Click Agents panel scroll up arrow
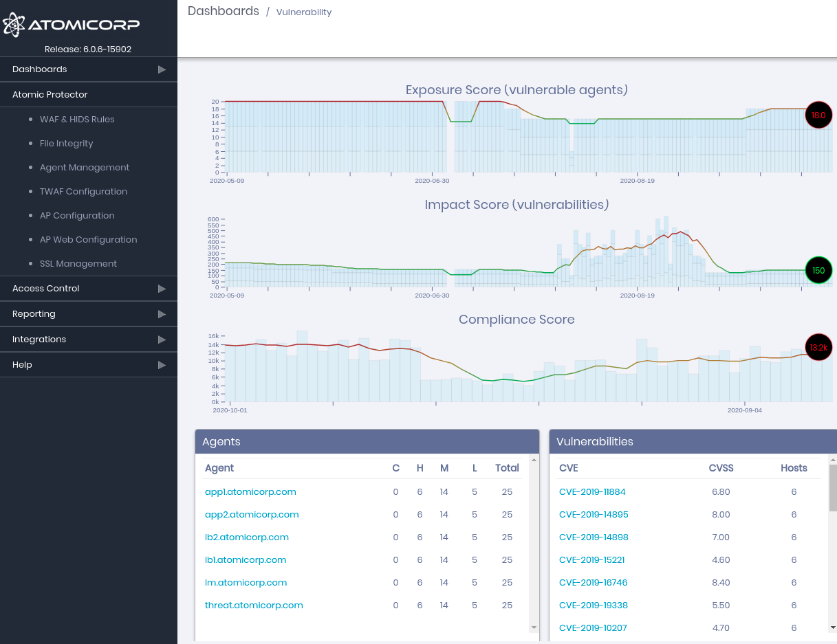The height and width of the screenshot is (644, 837). tap(534, 459)
